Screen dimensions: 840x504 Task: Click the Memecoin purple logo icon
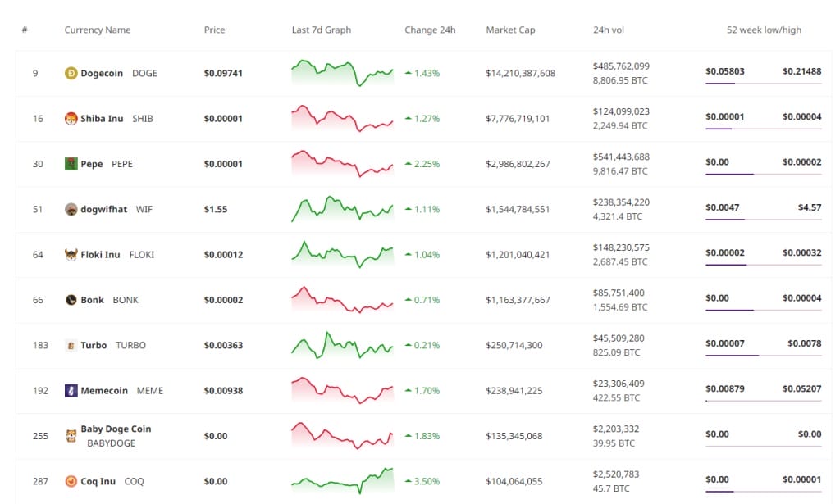(71, 391)
